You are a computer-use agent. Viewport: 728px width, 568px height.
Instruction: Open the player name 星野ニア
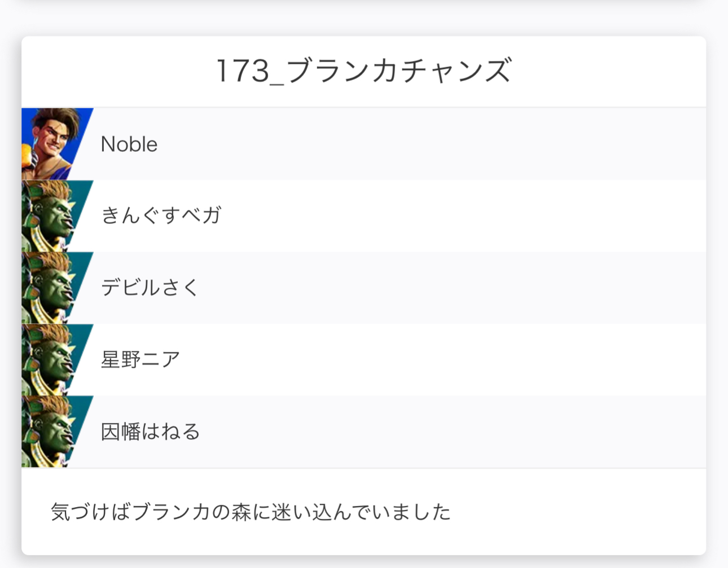click(140, 359)
